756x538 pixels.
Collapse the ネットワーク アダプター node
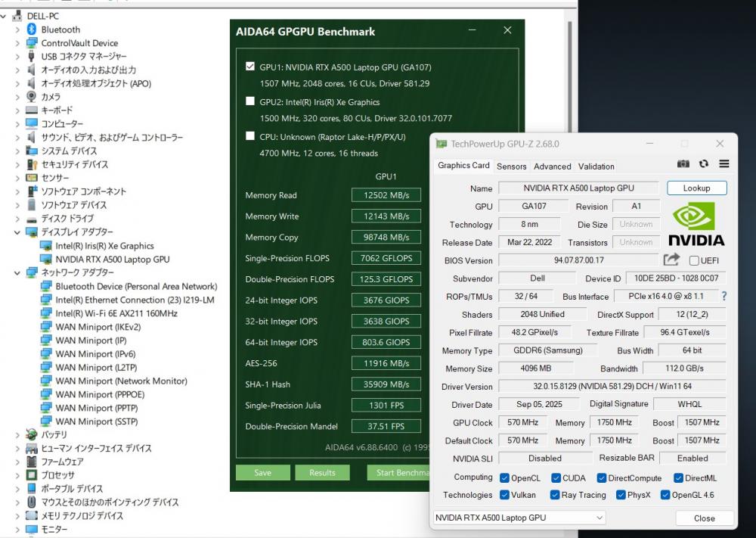pyautogui.click(x=17, y=272)
